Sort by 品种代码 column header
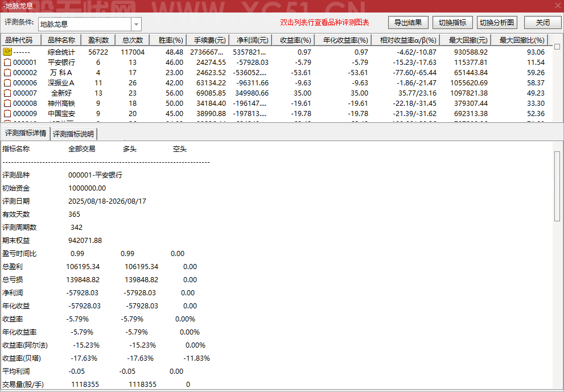The width and height of the screenshot is (564, 392). pyautogui.click(x=22, y=40)
